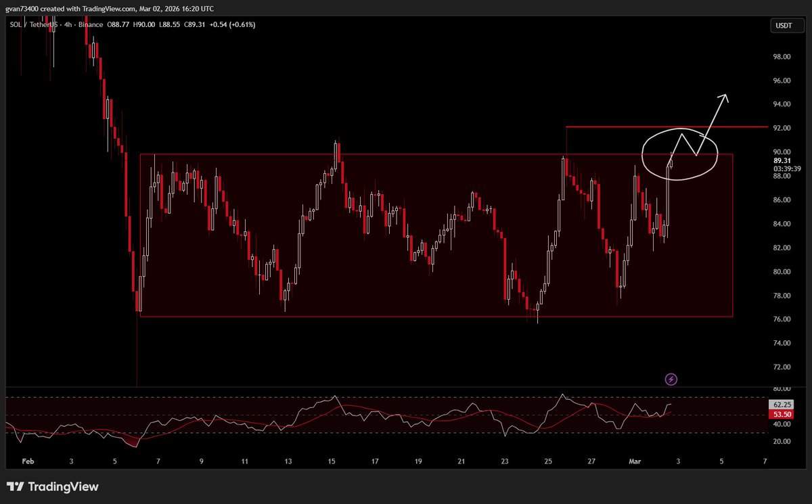Click the 20.00 level on RSI scale
The width and height of the screenshot is (812, 504).
[x=782, y=441]
